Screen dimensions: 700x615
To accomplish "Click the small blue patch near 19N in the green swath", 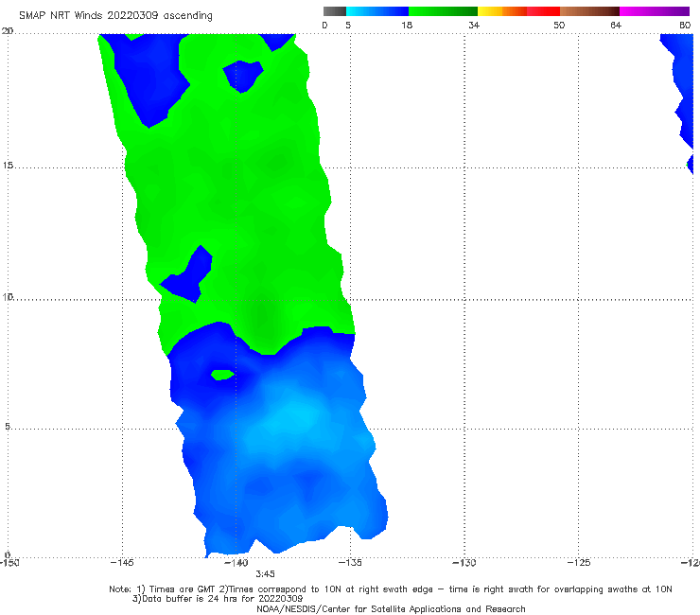I will click(x=242, y=77).
